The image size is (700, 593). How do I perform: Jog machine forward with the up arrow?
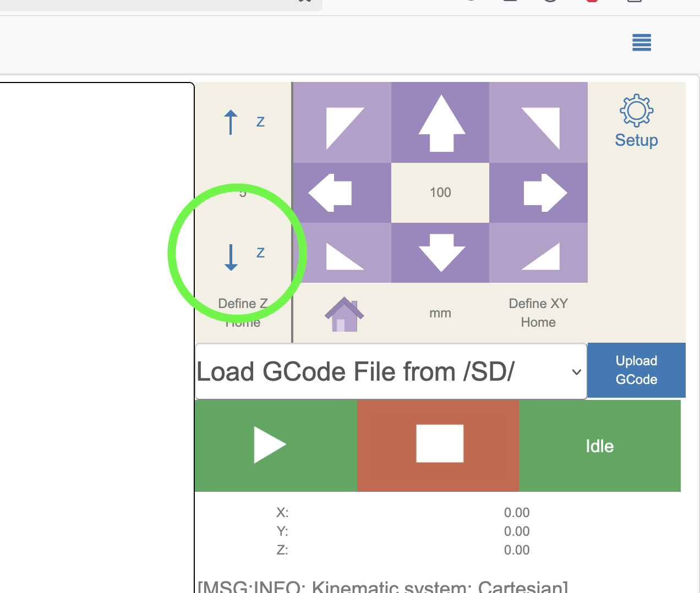(441, 123)
